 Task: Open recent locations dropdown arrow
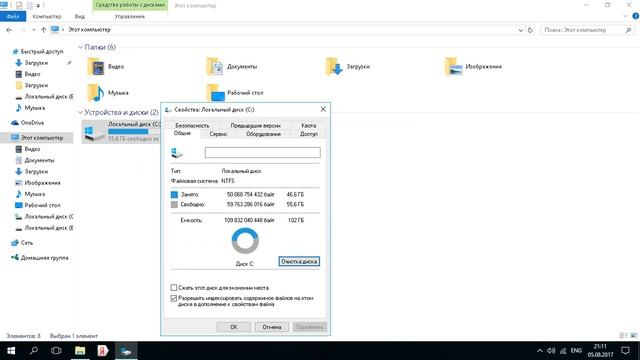tap(33, 30)
